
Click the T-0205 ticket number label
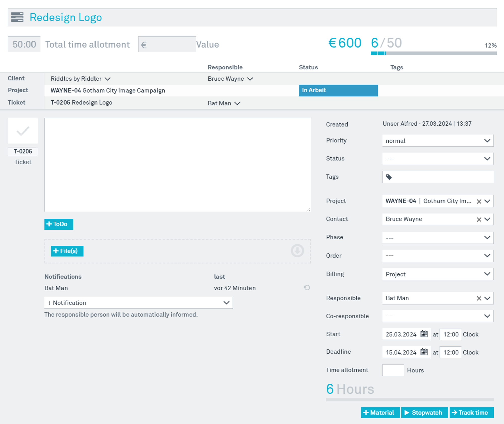(23, 151)
